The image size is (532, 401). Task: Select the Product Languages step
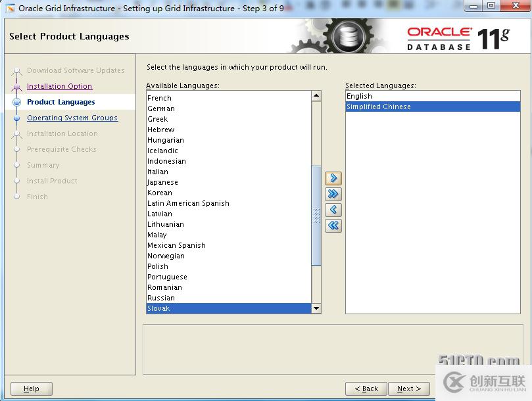[61, 102]
